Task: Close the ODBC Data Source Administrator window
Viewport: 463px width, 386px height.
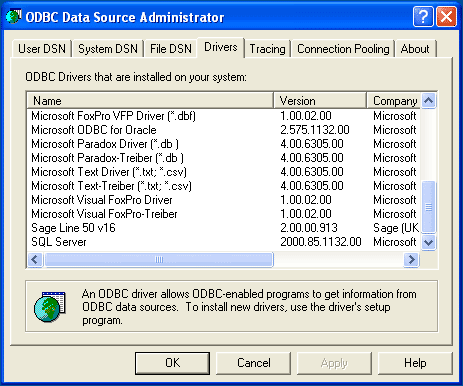Action: (446, 16)
